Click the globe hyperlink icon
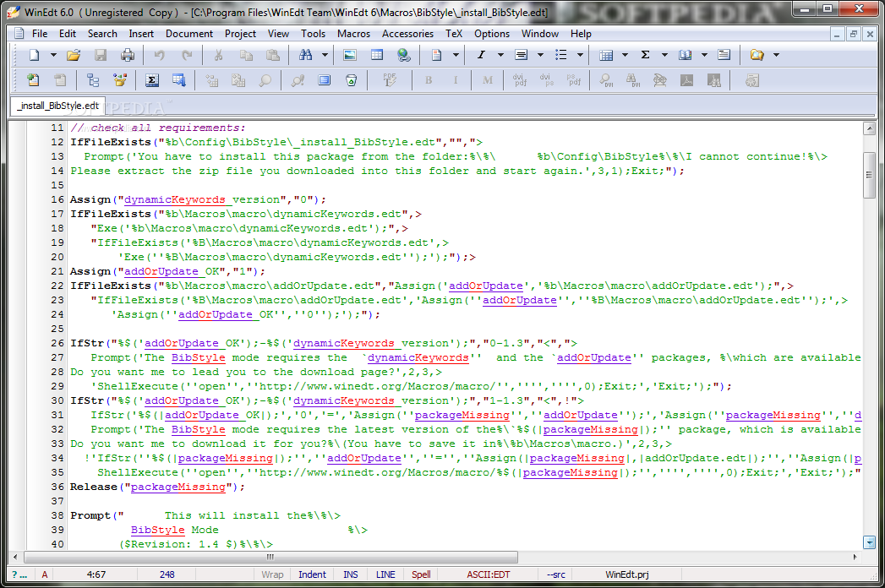Image resolution: width=885 pixels, height=588 pixels. click(403, 55)
